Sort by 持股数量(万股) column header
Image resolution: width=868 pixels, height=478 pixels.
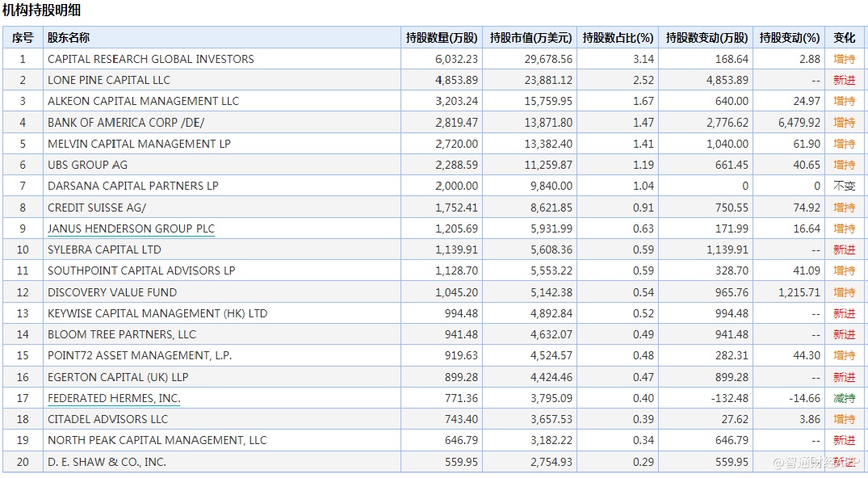tap(442, 37)
